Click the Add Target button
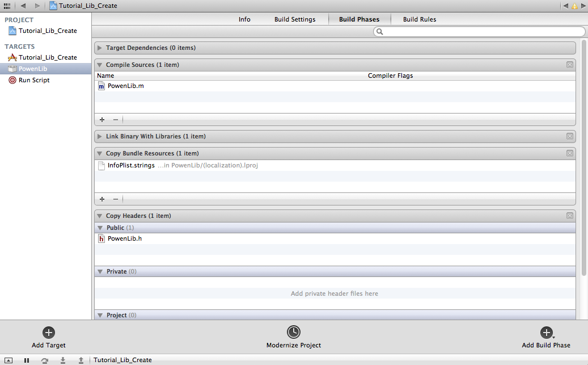588x365 pixels. 49,337
